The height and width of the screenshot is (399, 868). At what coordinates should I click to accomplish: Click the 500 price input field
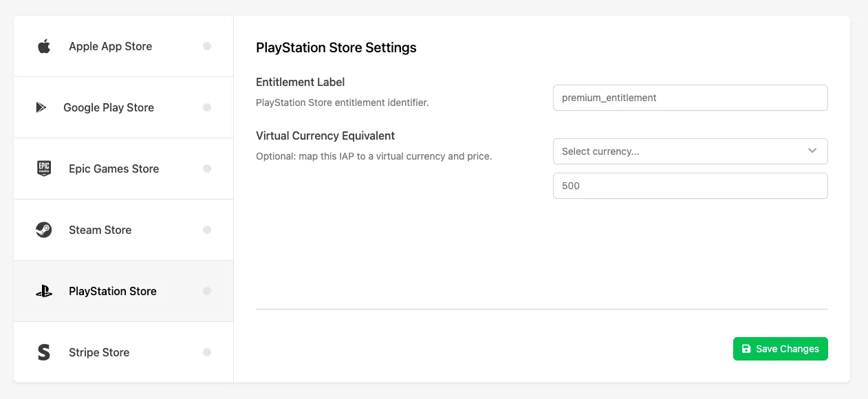click(690, 186)
